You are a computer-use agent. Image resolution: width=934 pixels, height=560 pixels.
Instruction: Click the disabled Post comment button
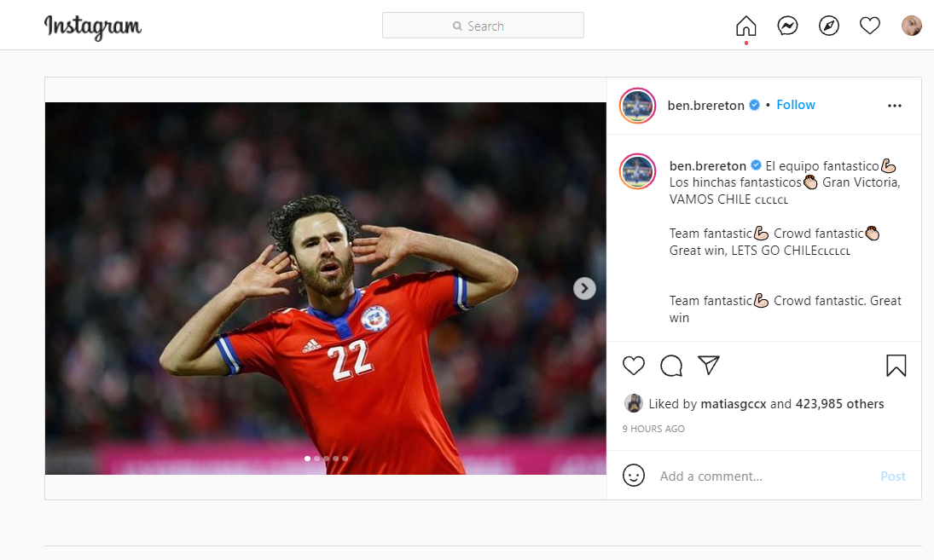(x=892, y=476)
